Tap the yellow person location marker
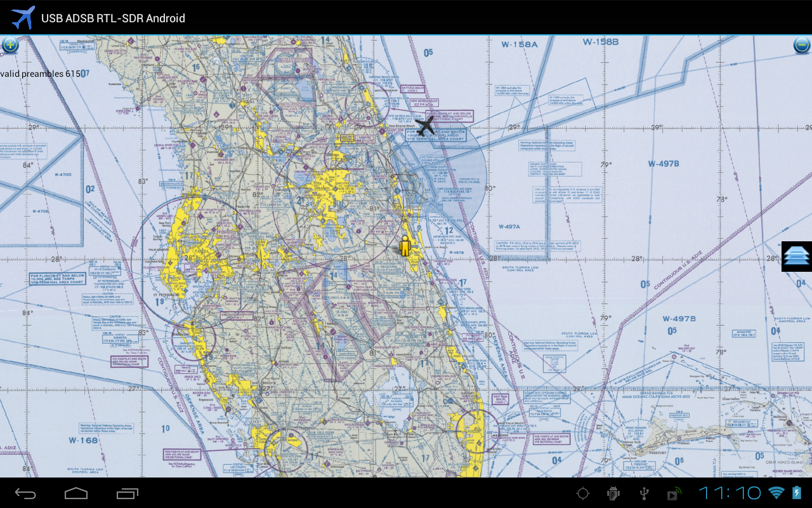The height and width of the screenshot is (508, 812). (405, 245)
